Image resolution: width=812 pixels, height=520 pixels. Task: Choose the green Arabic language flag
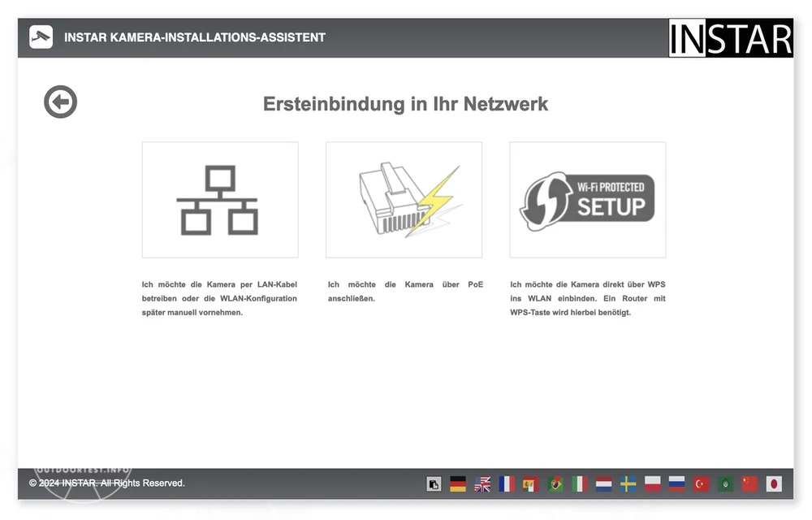pos(726,484)
